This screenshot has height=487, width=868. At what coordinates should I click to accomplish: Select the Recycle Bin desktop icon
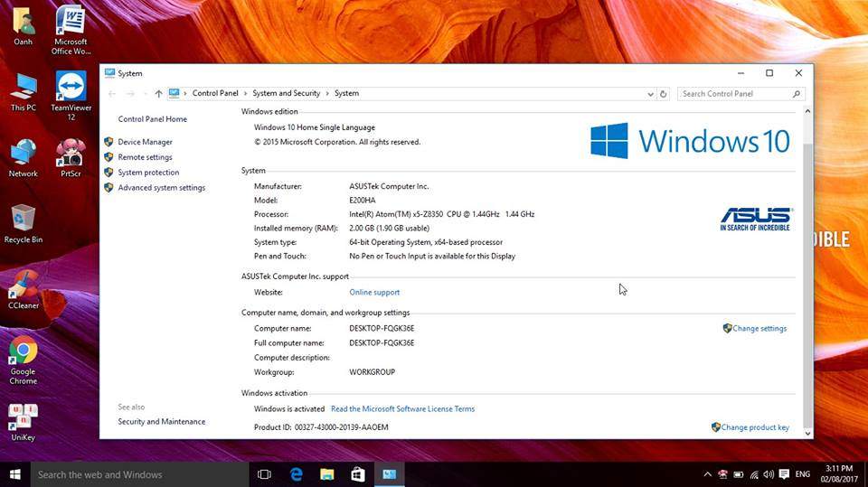(23, 221)
